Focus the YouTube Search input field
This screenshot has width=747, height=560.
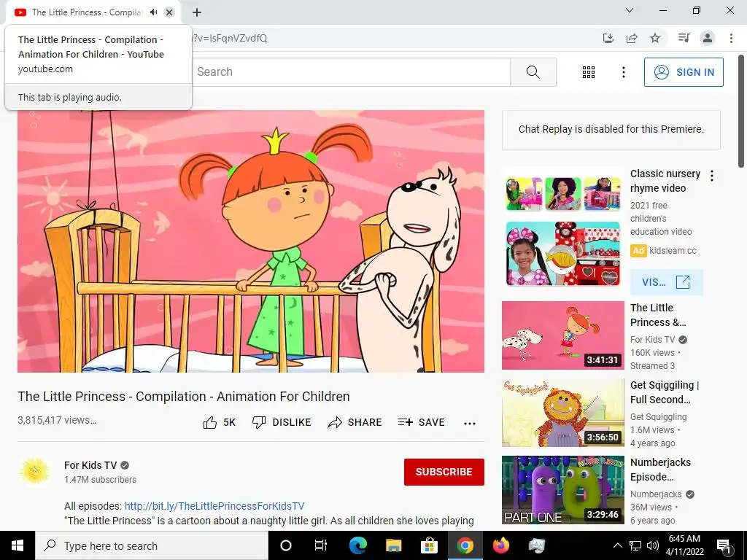point(351,72)
